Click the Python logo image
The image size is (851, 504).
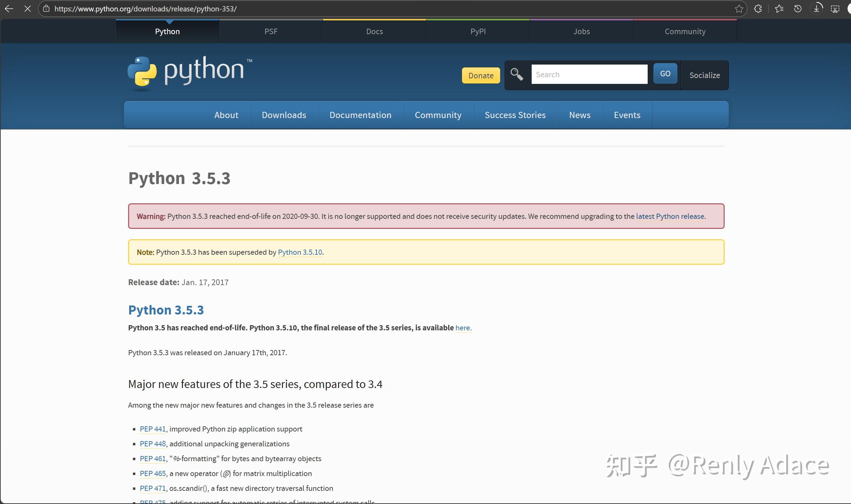pyautogui.click(x=190, y=74)
